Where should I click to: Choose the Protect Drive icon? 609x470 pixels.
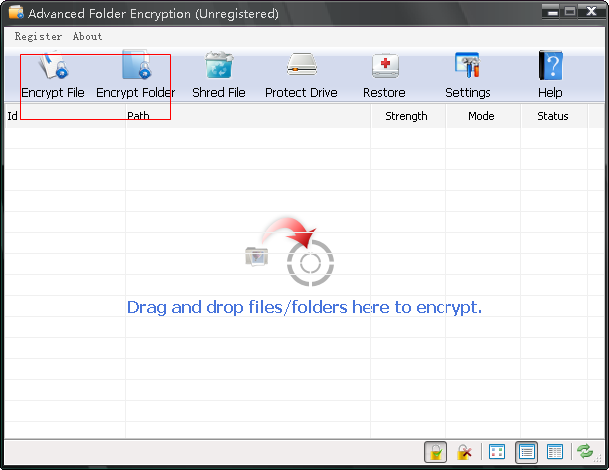(301, 75)
